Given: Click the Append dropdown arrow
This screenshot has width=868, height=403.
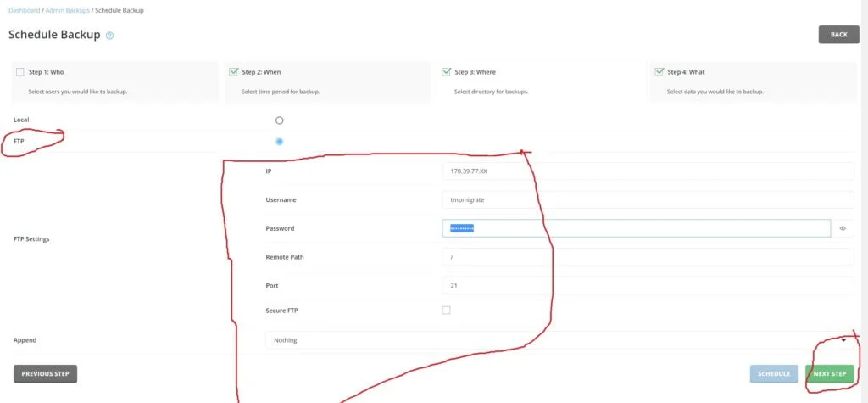Looking at the screenshot, I should (844, 340).
